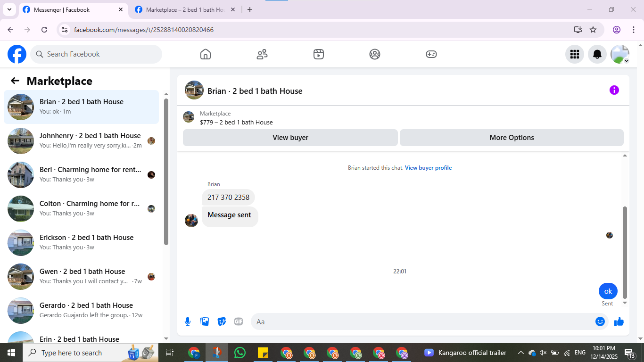The width and height of the screenshot is (644, 362).
Task: Click the voice clip microphone icon
Action: (x=188, y=321)
